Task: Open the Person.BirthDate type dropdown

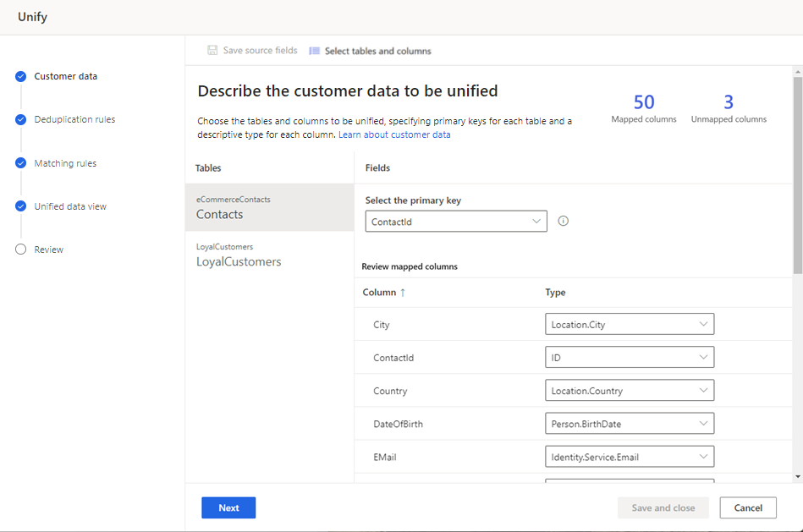Action: tap(630, 423)
